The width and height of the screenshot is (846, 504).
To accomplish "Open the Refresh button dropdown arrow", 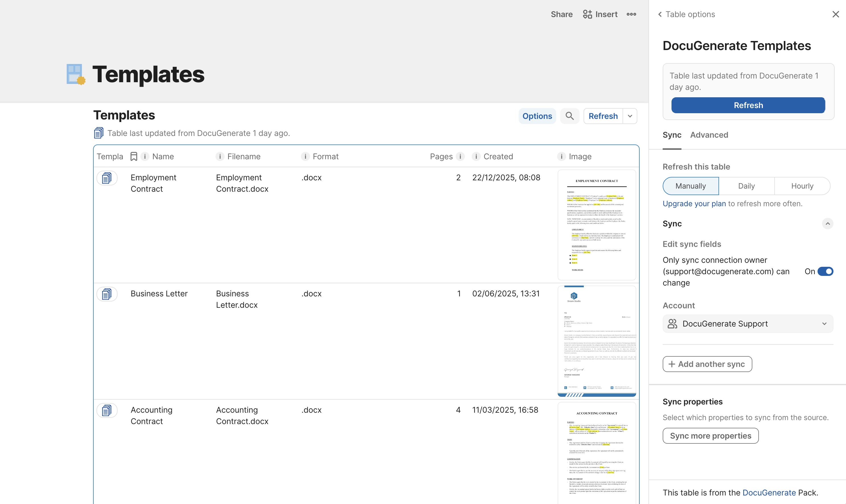I will 630,116.
